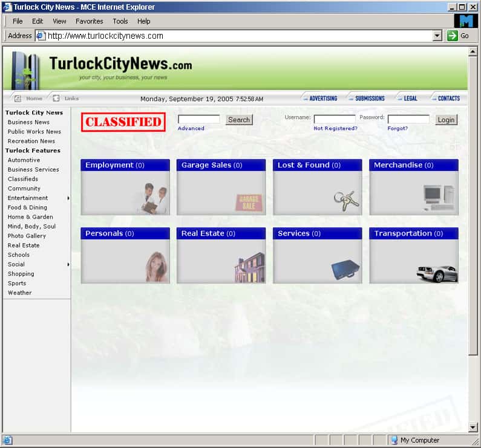Select Public Works News in sidebar
The width and height of the screenshot is (481, 448).
point(34,132)
